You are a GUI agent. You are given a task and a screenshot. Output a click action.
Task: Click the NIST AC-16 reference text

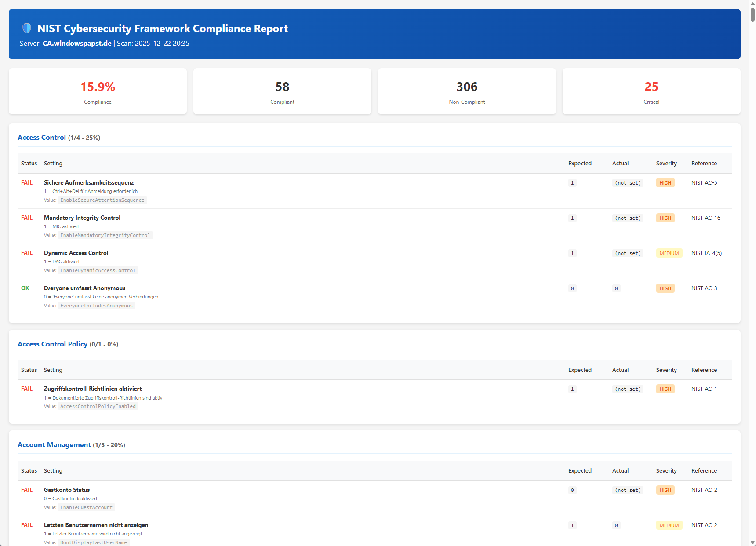pos(705,218)
